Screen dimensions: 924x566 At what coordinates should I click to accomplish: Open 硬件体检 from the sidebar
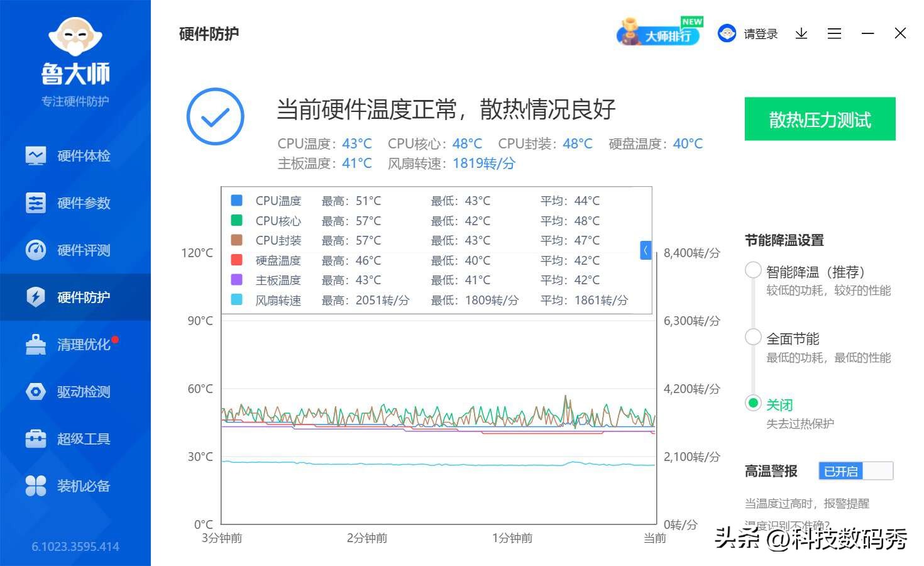[75, 155]
